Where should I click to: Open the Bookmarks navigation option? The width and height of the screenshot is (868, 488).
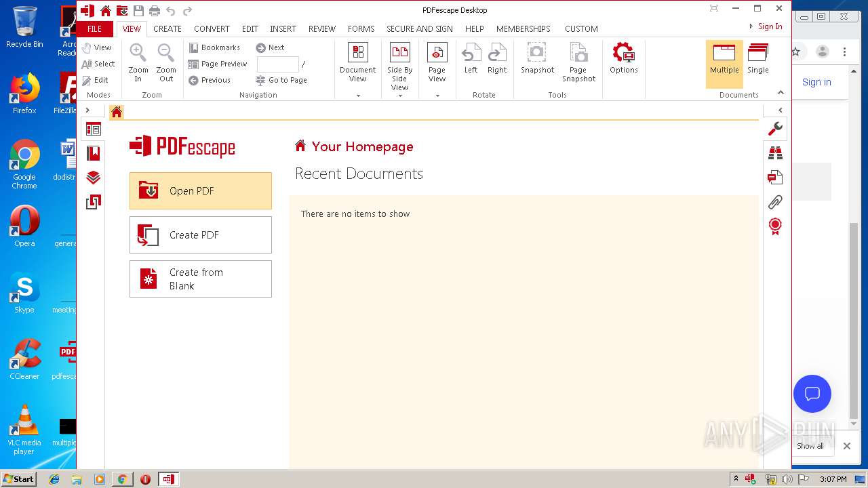pyautogui.click(x=214, y=47)
